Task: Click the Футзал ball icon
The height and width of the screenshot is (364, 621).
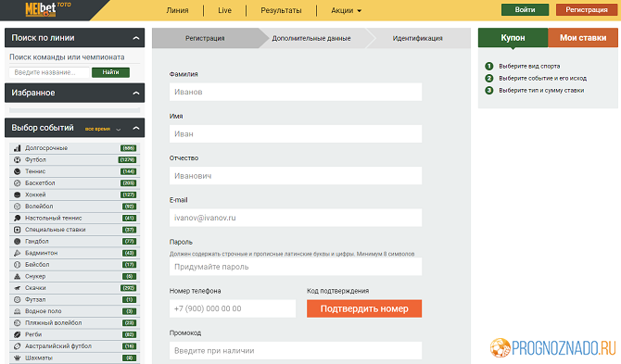Action: pyautogui.click(x=17, y=299)
